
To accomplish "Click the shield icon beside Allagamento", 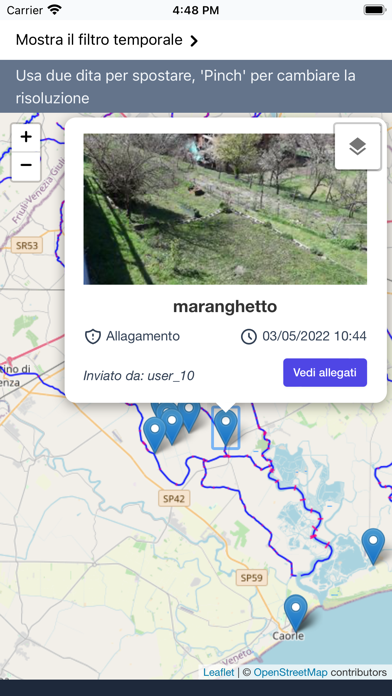I will [92, 336].
